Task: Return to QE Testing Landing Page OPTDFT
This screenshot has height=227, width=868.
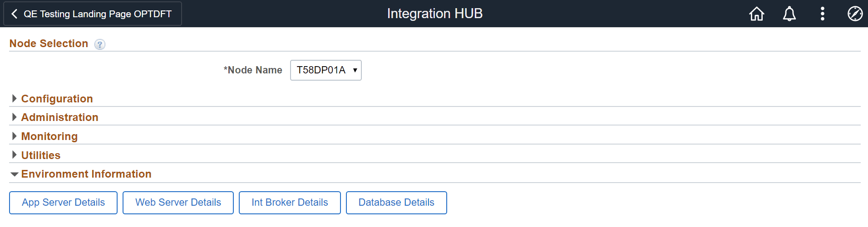Action: click(x=97, y=14)
